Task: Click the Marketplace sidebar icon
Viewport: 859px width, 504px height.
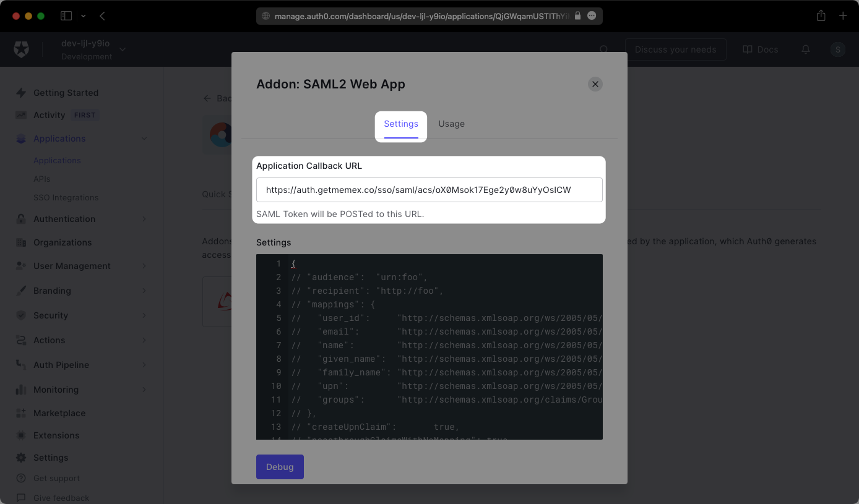Action: 20,413
